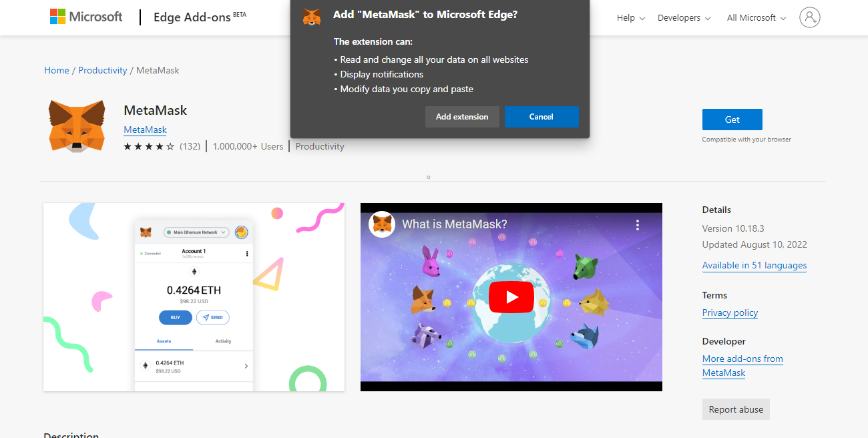Open the user account profile icon
The height and width of the screenshot is (438, 868).
[x=809, y=17]
